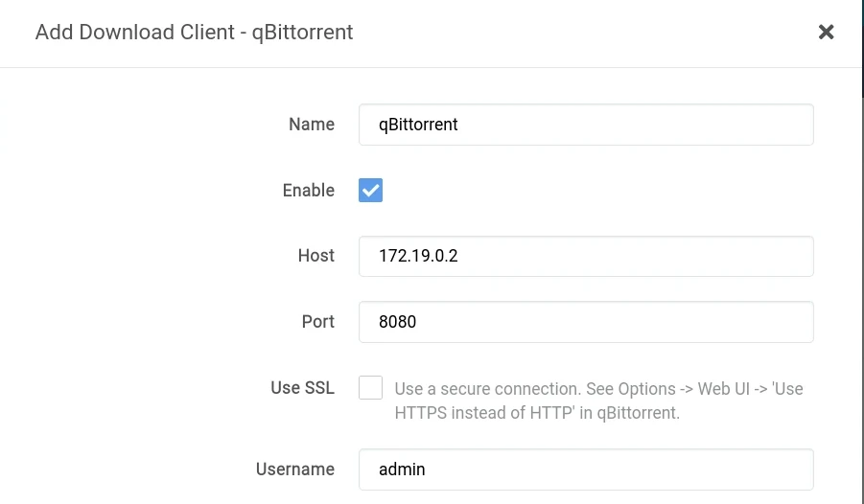864x504 pixels.
Task: Click the 'HTTPS instead of HTTP' hint line
Action: click(536, 414)
